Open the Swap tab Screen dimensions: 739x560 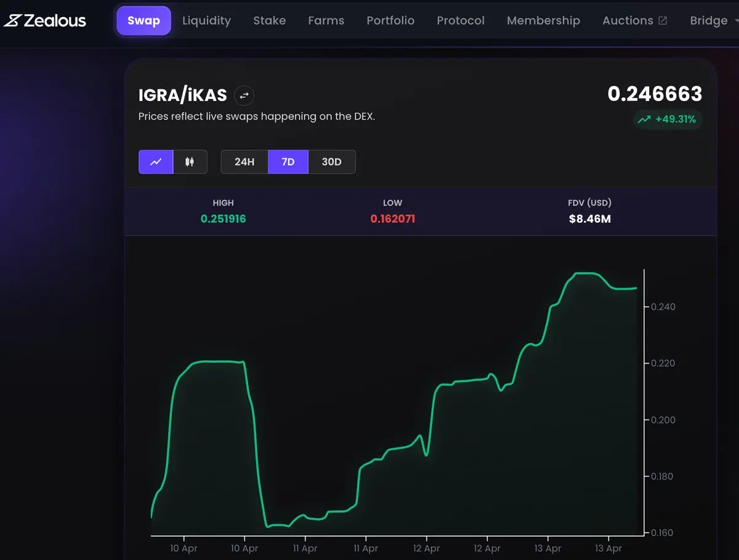point(143,20)
